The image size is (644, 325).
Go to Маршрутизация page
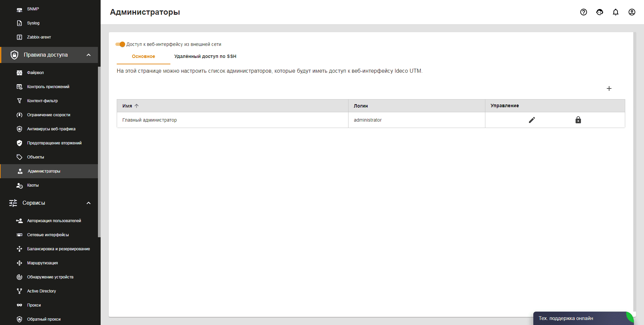pyautogui.click(x=49, y=263)
